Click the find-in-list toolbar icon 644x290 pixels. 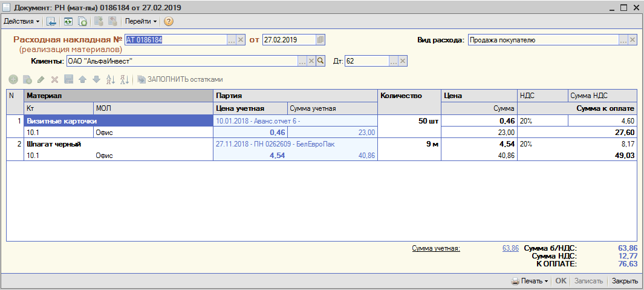51,21
